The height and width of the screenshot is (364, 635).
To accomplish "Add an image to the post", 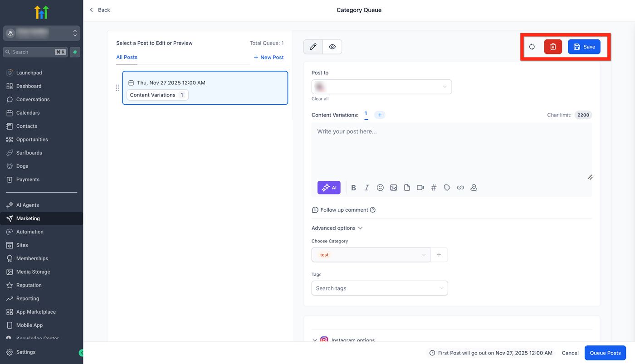I will [x=394, y=188].
